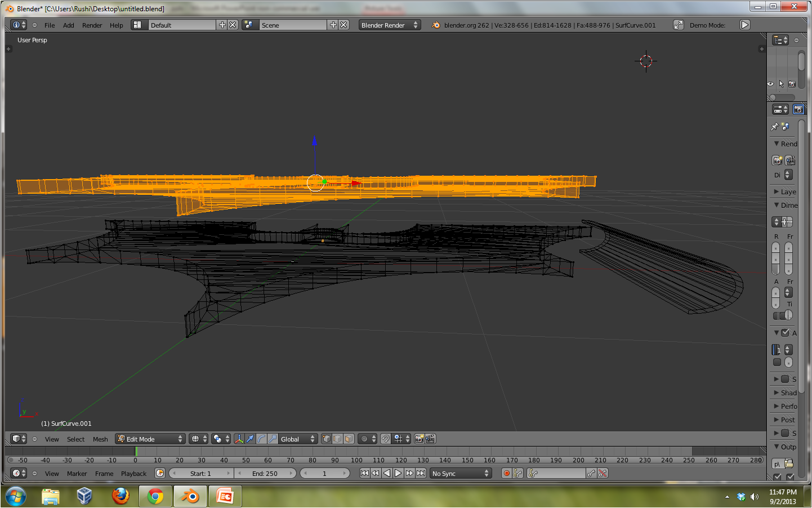This screenshot has width=812, height=508.
Task: Select edge select mode
Action: point(337,439)
